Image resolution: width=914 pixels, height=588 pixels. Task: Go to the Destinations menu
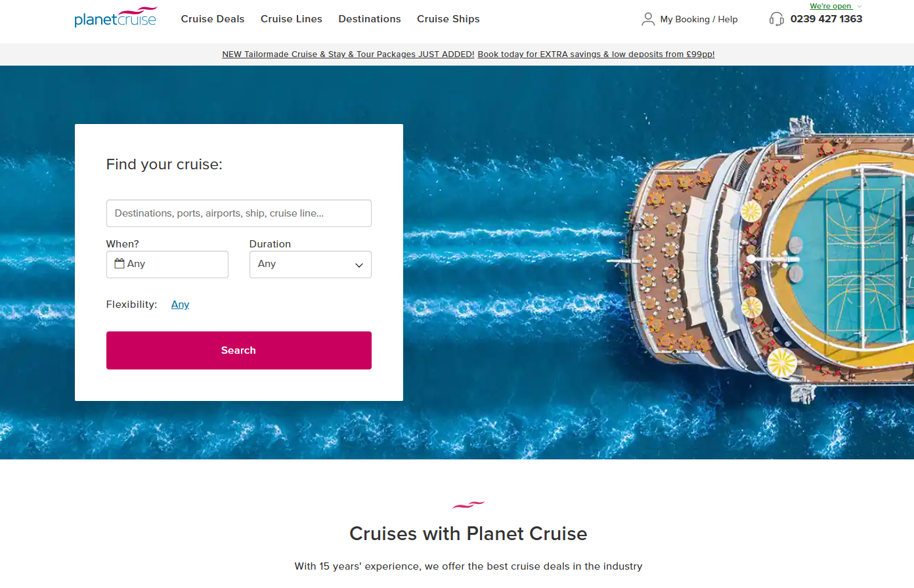(370, 19)
